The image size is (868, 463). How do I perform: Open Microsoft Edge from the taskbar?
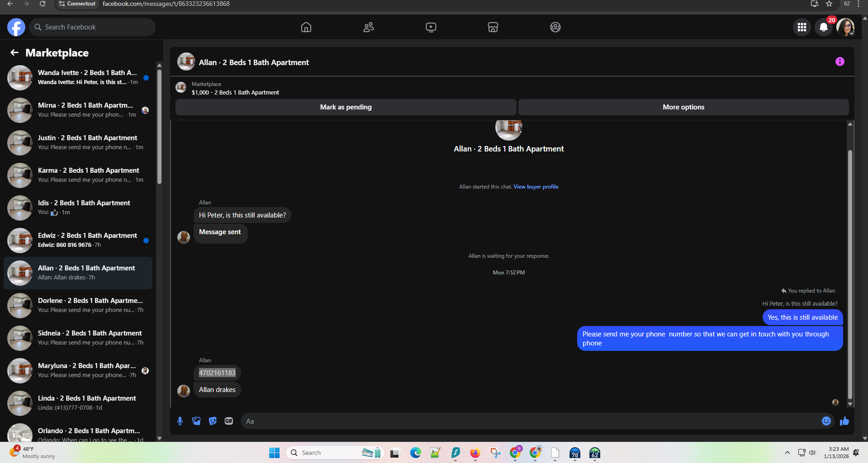point(415,453)
